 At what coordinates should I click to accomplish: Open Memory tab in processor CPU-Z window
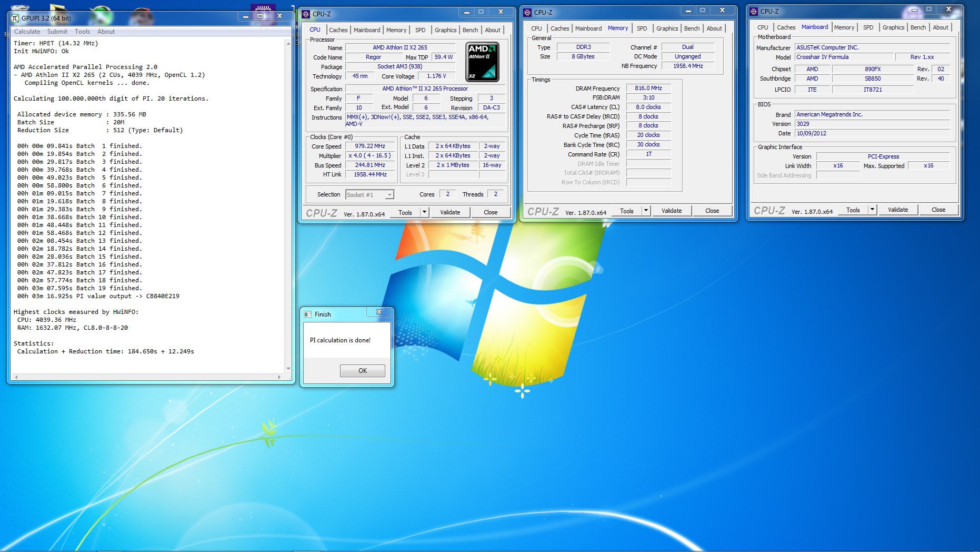click(396, 30)
